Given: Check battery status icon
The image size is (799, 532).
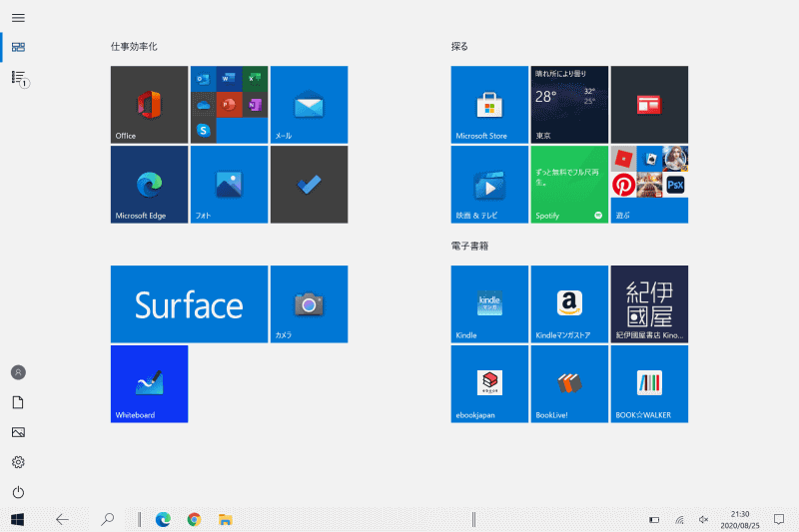Looking at the screenshot, I should click(654, 520).
